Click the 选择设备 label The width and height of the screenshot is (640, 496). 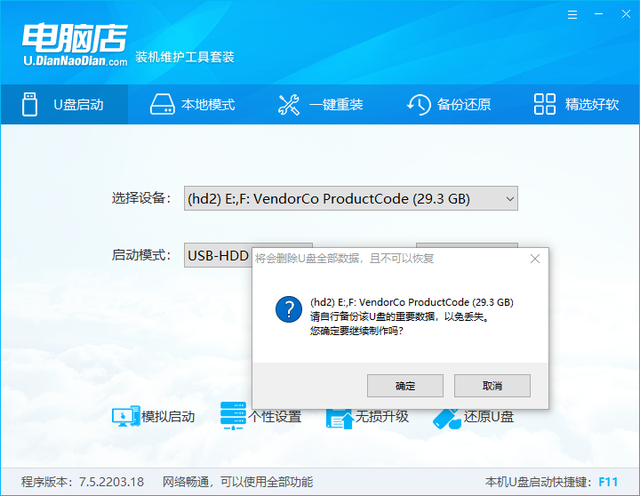(x=141, y=198)
